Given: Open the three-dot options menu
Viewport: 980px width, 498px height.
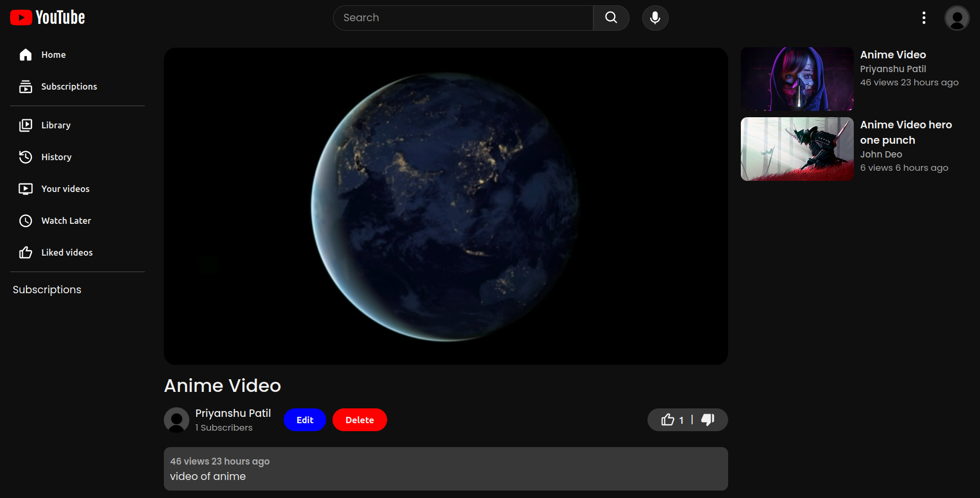Looking at the screenshot, I should (923, 18).
